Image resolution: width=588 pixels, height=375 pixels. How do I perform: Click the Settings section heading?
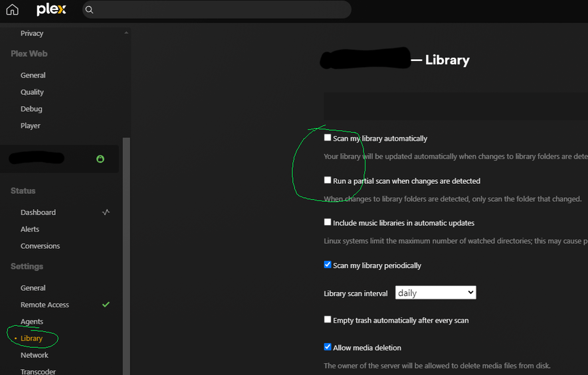pyautogui.click(x=27, y=266)
